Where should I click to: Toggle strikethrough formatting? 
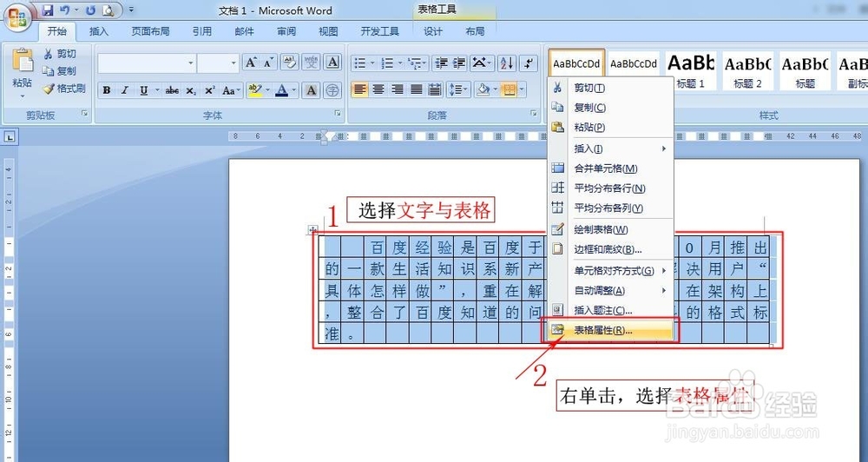coord(172,90)
